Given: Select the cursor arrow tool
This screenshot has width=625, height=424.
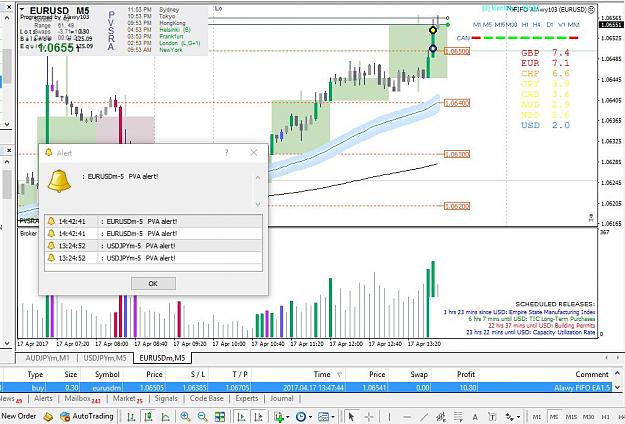Looking at the screenshot, I should tap(351, 417).
